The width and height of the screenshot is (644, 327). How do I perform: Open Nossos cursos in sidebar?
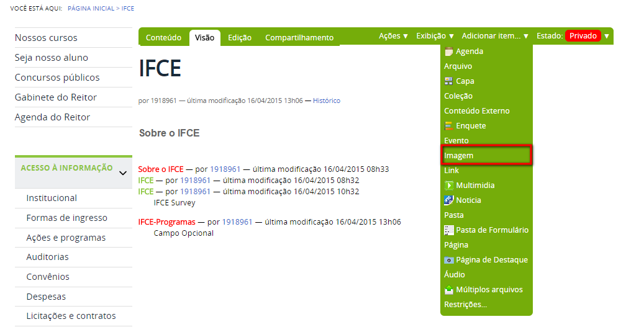(x=46, y=38)
